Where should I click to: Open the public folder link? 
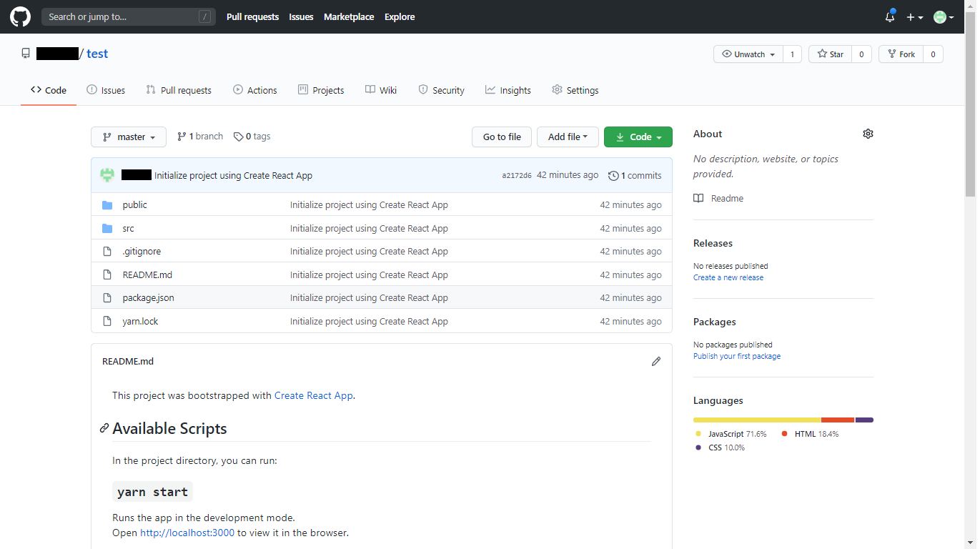134,205
